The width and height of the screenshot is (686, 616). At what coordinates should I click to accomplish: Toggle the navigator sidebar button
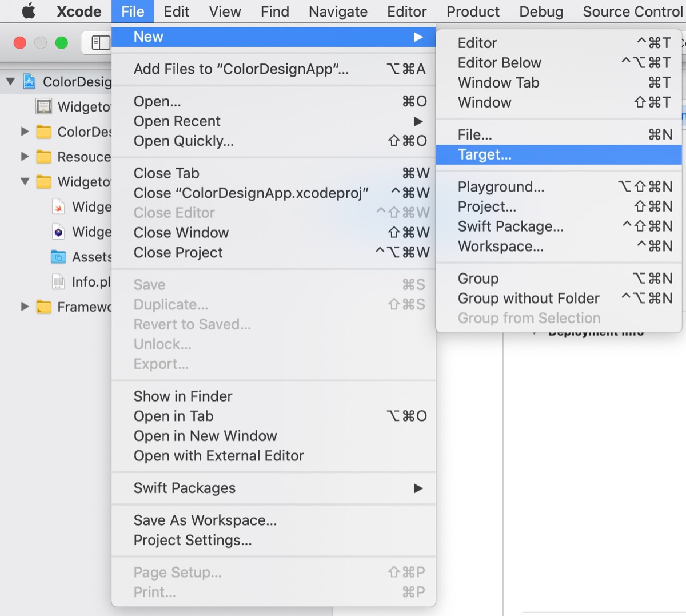click(x=101, y=42)
